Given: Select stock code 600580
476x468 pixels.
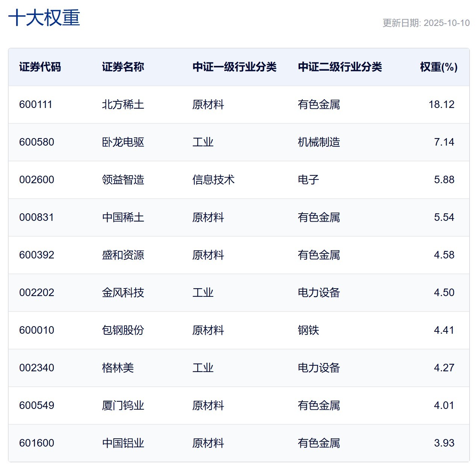Looking at the screenshot, I should tap(36, 142).
